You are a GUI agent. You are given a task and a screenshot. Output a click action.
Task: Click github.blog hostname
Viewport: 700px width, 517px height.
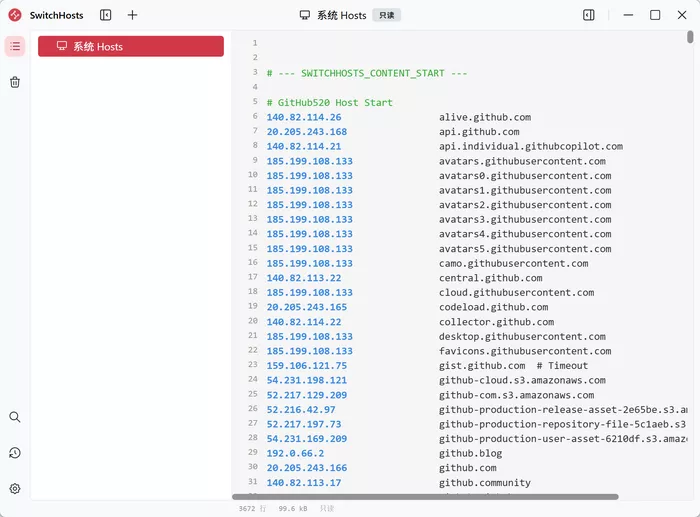pyautogui.click(x=471, y=453)
